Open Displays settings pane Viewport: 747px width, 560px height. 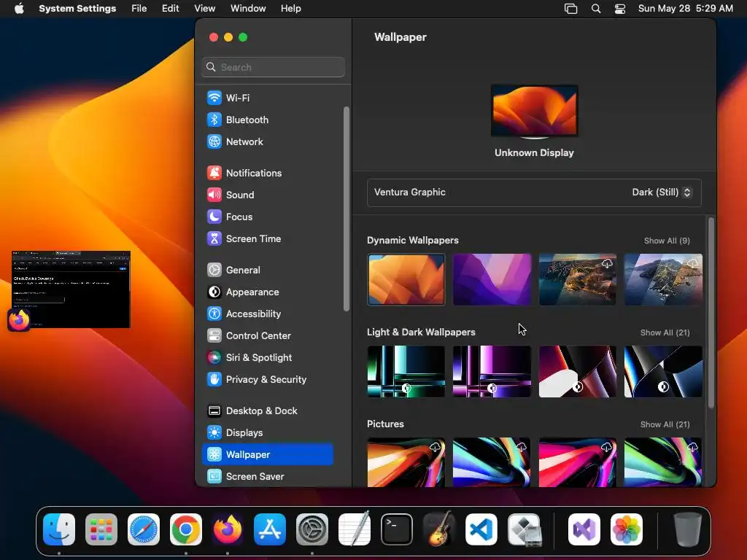(267, 433)
